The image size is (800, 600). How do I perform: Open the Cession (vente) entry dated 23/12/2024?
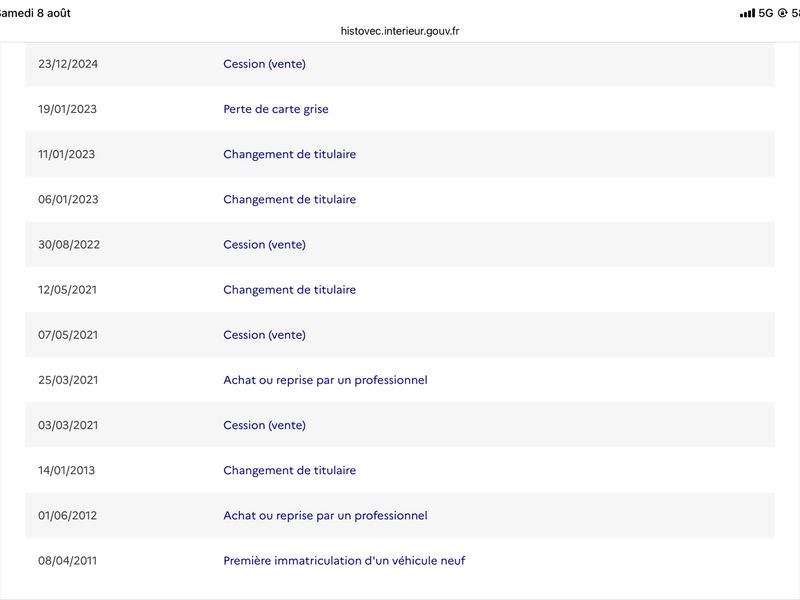click(x=264, y=64)
